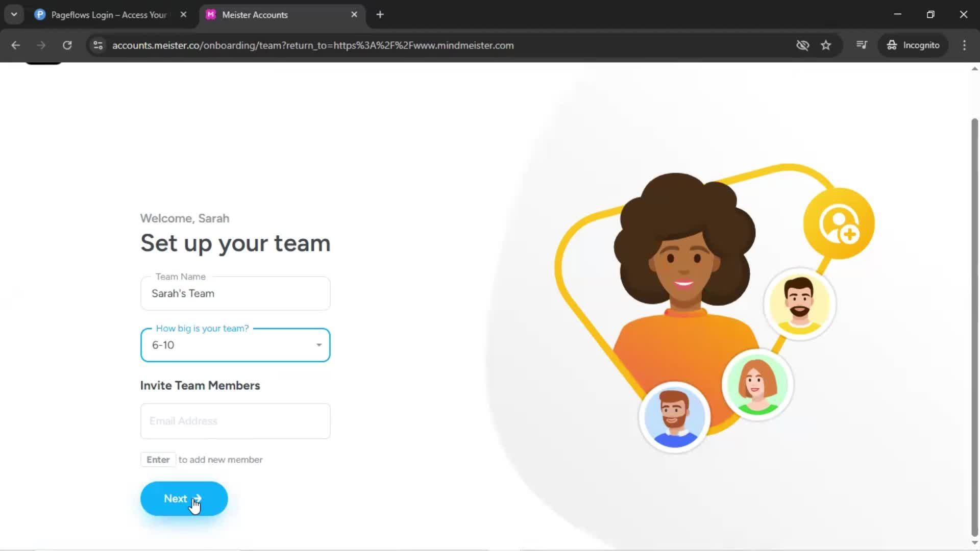The height and width of the screenshot is (551, 980).
Task: Click the Incognito profile indicator
Action: tap(913, 45)
